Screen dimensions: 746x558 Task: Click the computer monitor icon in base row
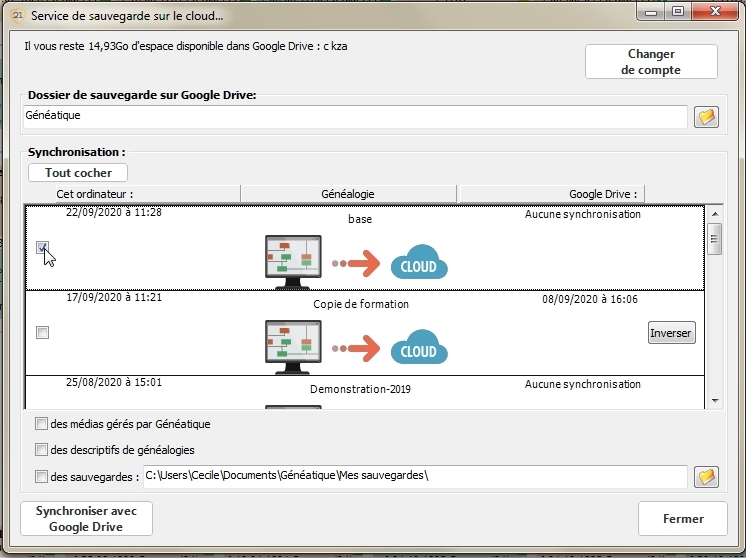(293, 262)
